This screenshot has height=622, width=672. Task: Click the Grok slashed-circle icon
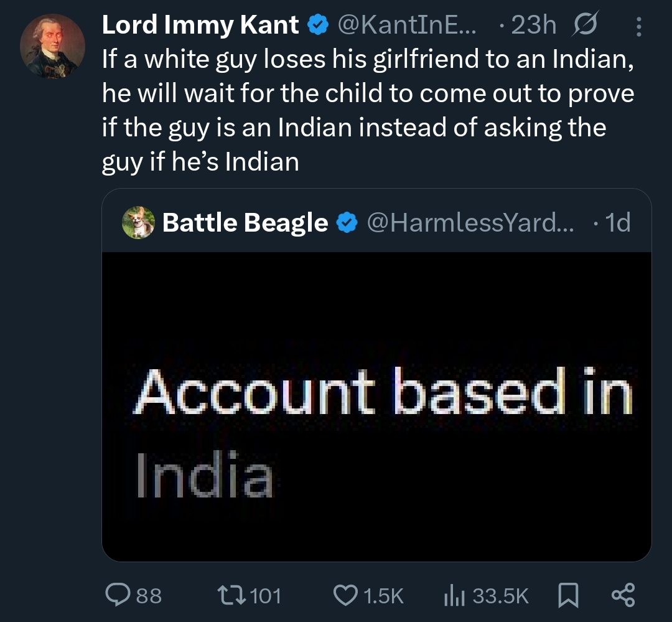click(584, 26)
